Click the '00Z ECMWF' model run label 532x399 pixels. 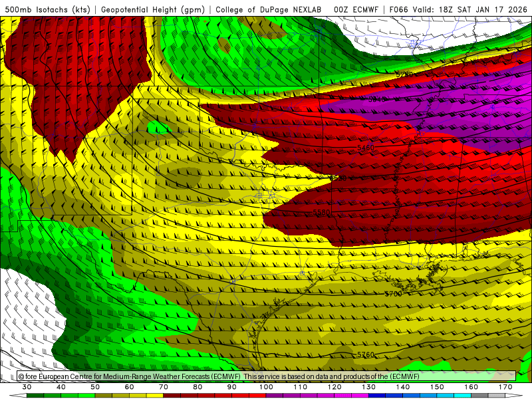(356, 9)
